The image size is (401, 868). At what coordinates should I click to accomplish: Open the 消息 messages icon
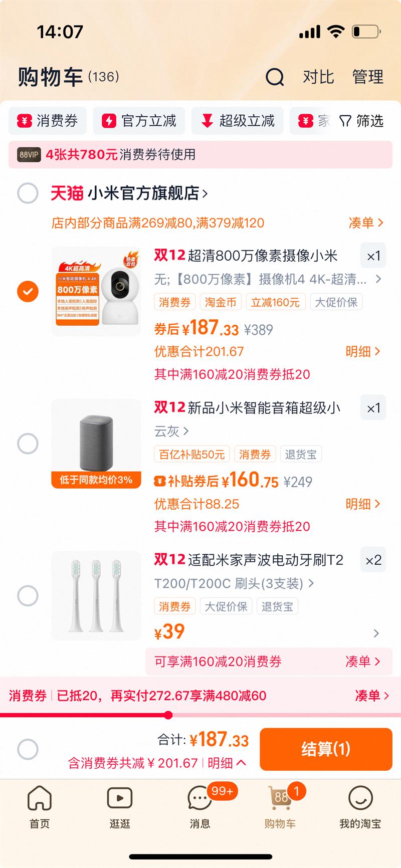click(199, 797)
